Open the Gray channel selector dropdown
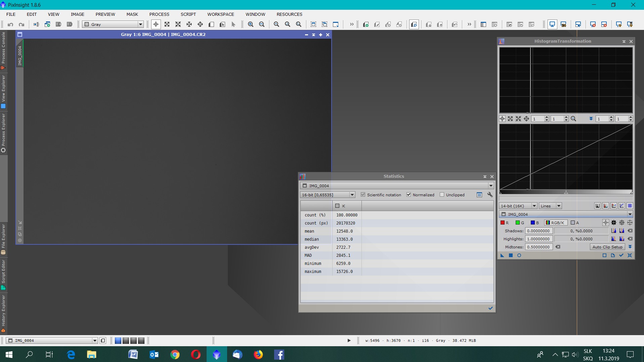Viewport: 644px width, 362px height. point(140,24)
